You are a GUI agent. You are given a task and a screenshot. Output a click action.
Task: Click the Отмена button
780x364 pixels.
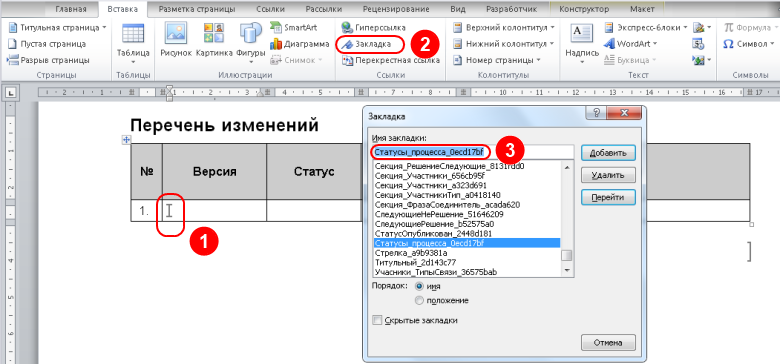pos(609,343)
